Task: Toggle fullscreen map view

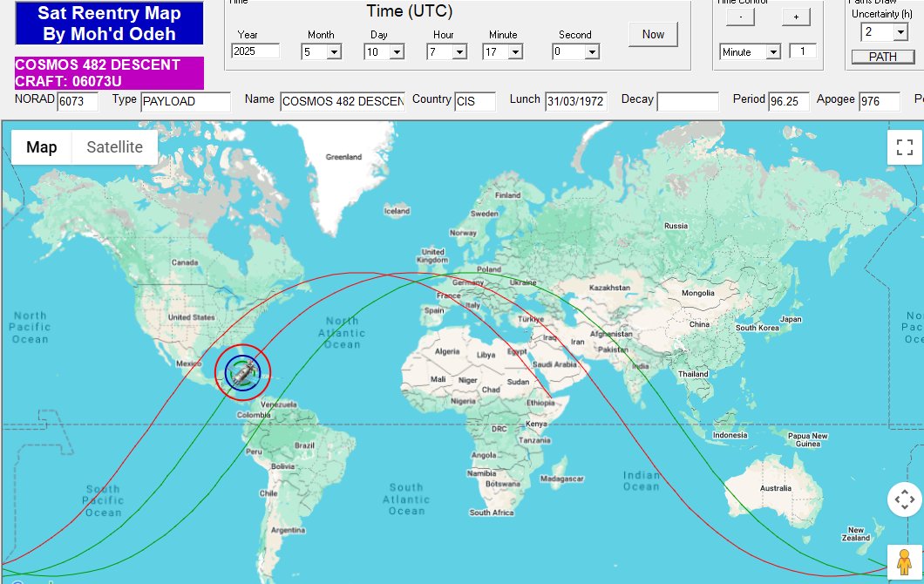Action: (x=904, y=146)
